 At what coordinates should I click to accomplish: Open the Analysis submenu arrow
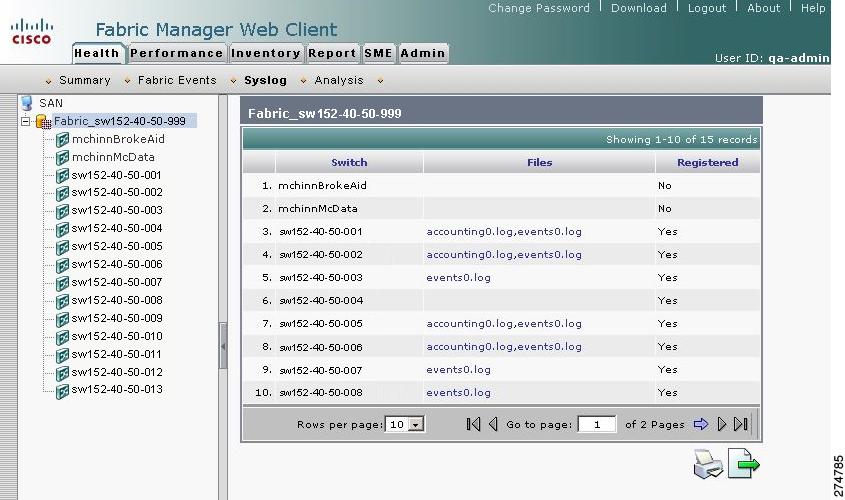pyautogui.click(x=303, y=81)
